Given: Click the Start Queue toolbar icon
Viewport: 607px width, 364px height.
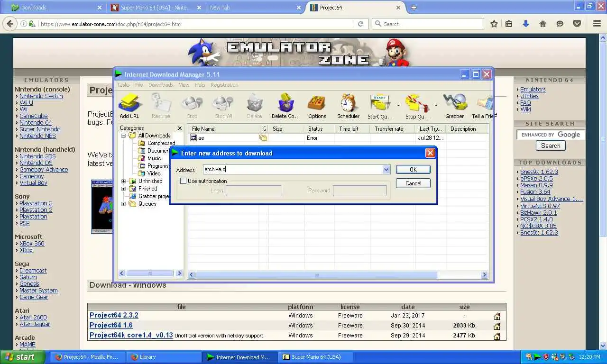Looking at the screenshot, I should [380, 106].
